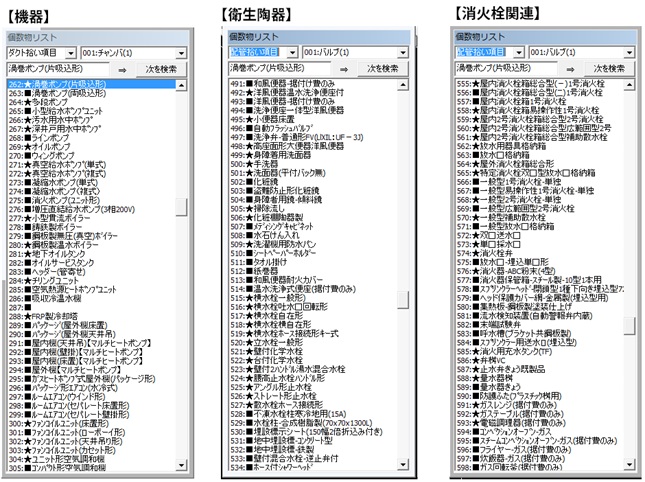The image size is (645, 482).
Task: Select row 304:★ユニット形空気調和機
Action: [x=91, y=459]
